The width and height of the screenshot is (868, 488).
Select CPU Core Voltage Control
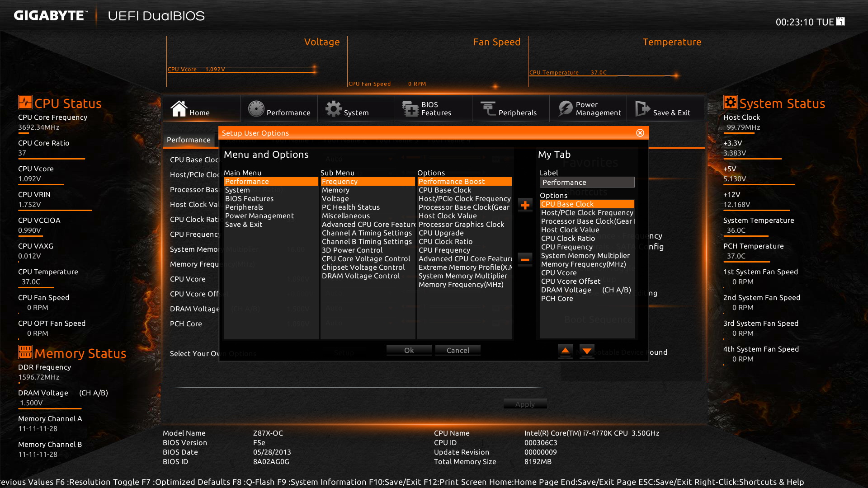(368, 259)
